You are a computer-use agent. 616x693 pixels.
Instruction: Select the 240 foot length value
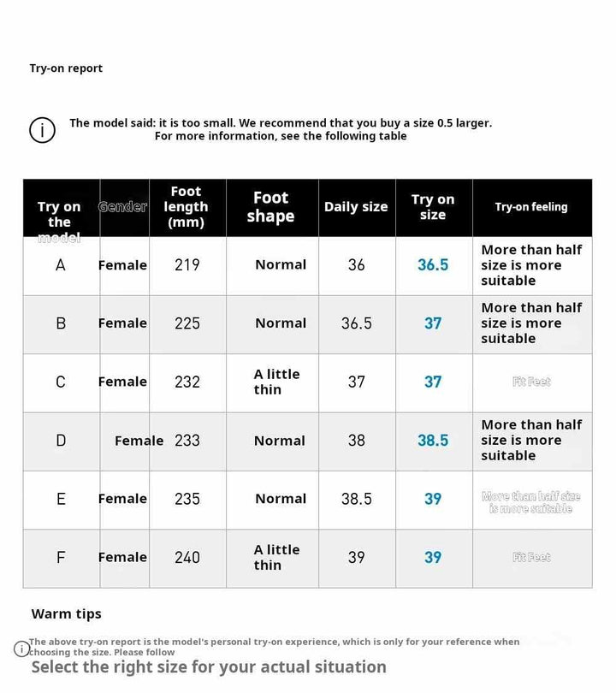[x=187, y=558]
